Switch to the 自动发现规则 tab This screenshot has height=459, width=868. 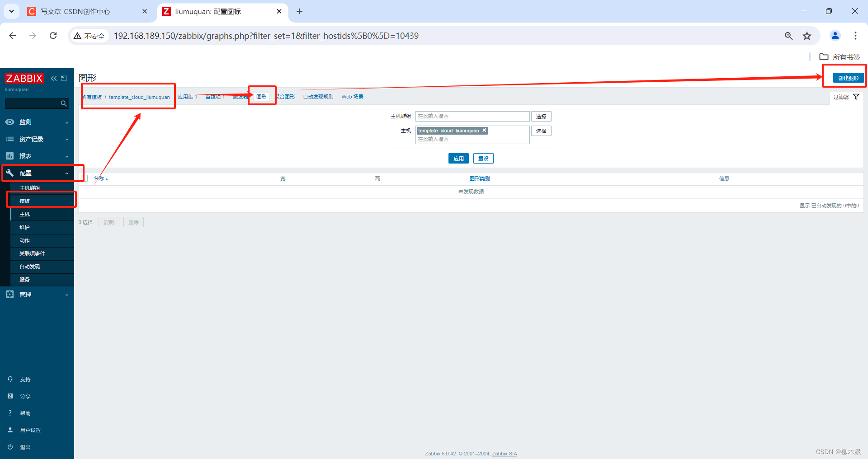pyautogui.click(x=318, y=97)
